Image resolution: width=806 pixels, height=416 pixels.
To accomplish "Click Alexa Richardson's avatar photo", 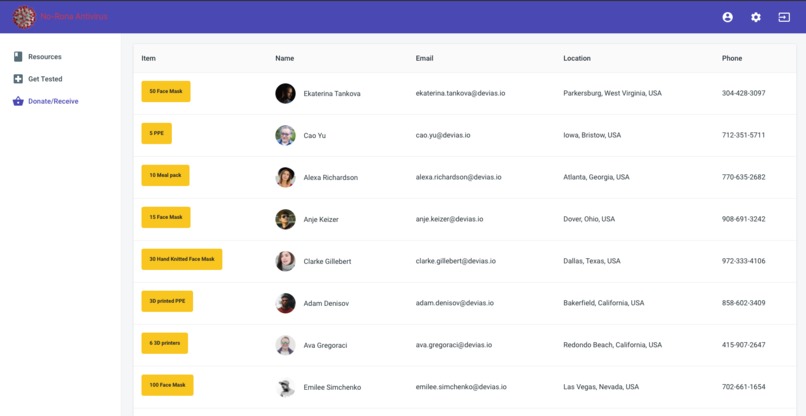I will point(285,177).
